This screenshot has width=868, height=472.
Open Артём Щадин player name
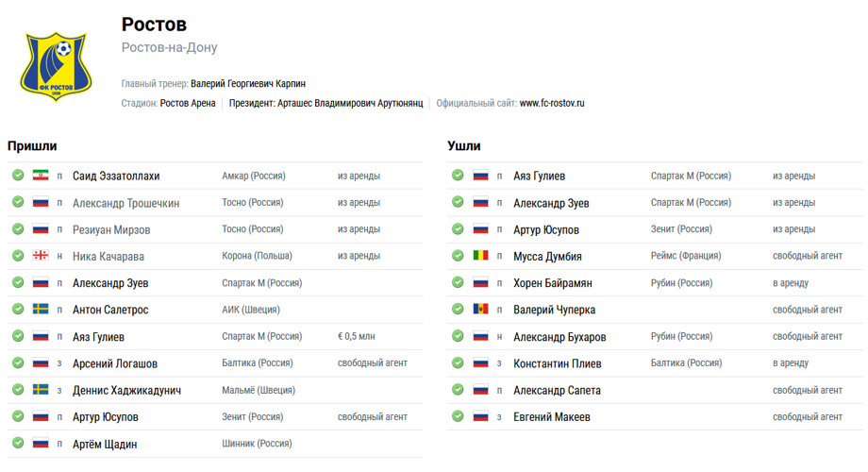105,444
